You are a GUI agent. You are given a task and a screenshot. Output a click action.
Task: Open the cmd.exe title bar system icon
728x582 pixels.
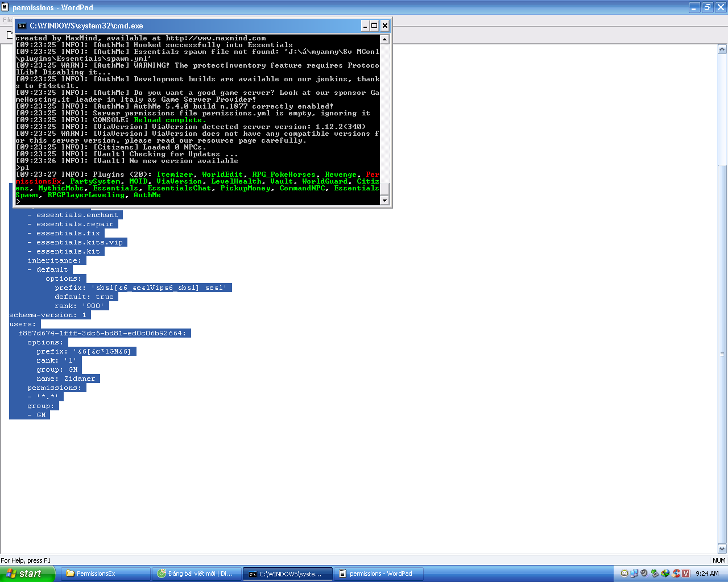pos(22,26)
